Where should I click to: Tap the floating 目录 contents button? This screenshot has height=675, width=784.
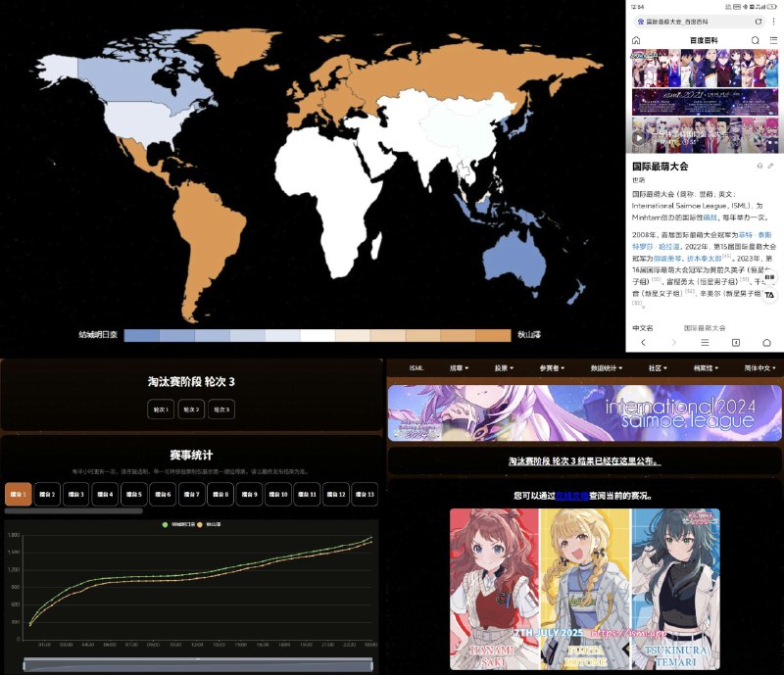(770, 277)
